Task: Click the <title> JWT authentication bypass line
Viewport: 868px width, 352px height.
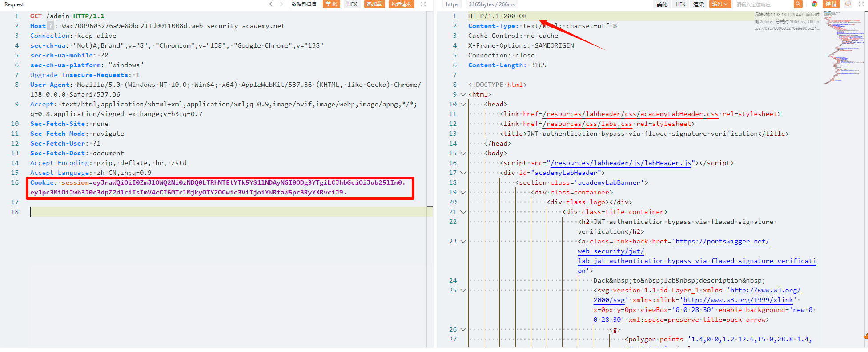Action: tap(644, 134)
